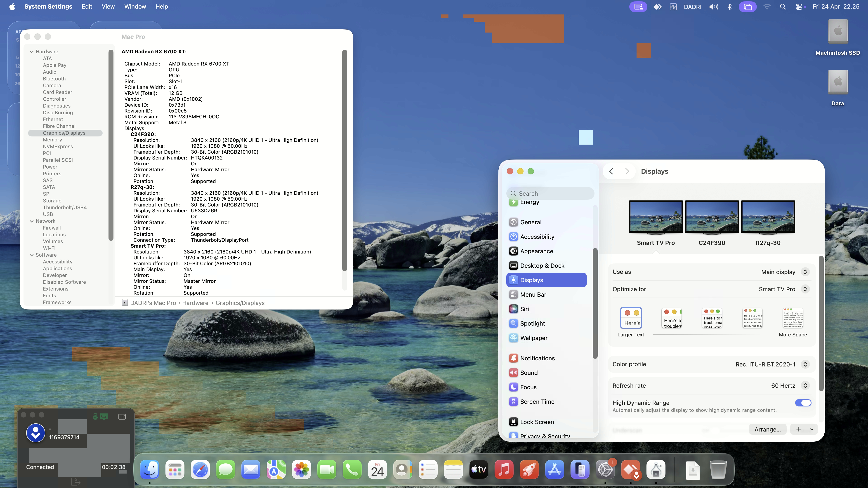Open the Help menu

click(x=162, y=7)
